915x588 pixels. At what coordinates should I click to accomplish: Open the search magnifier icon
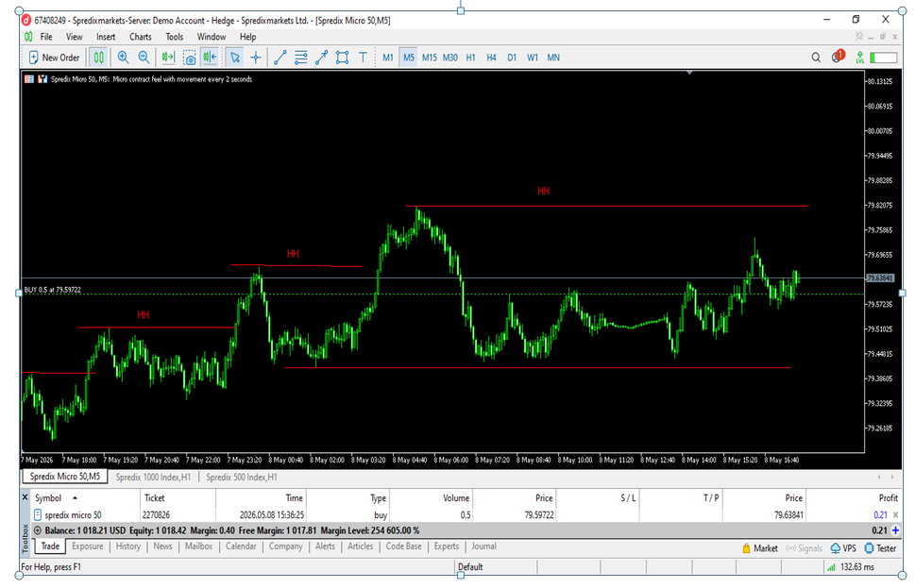[x=816, y=58]
